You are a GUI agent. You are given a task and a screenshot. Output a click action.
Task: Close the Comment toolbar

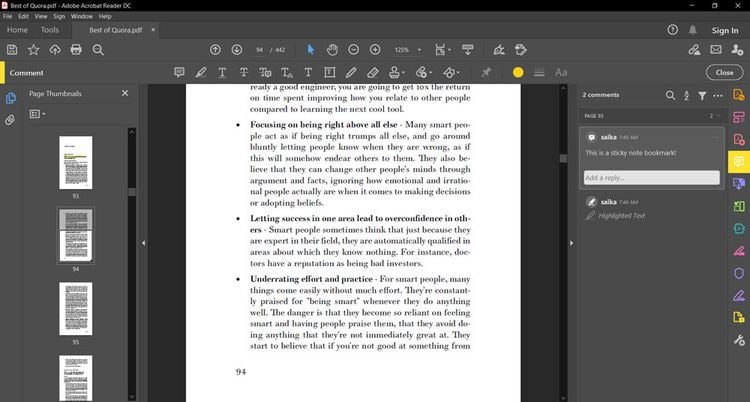(x=724, y=72)
